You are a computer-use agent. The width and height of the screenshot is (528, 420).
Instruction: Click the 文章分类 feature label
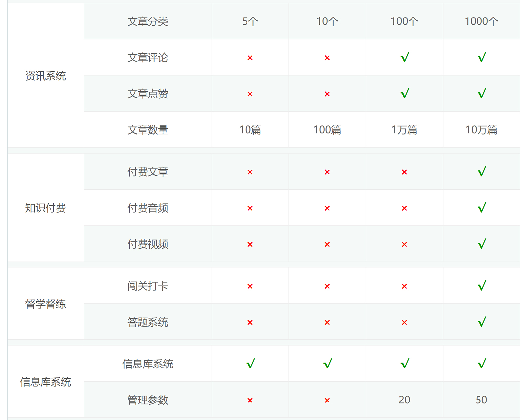click(148, 21)
